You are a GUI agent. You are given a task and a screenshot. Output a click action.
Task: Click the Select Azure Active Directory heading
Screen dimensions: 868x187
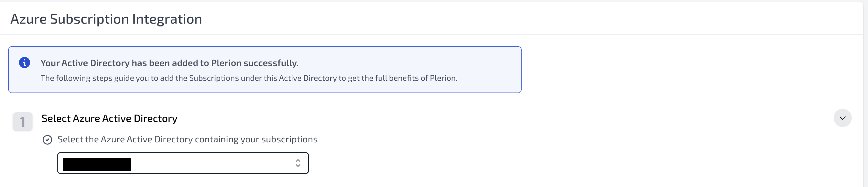109,118
